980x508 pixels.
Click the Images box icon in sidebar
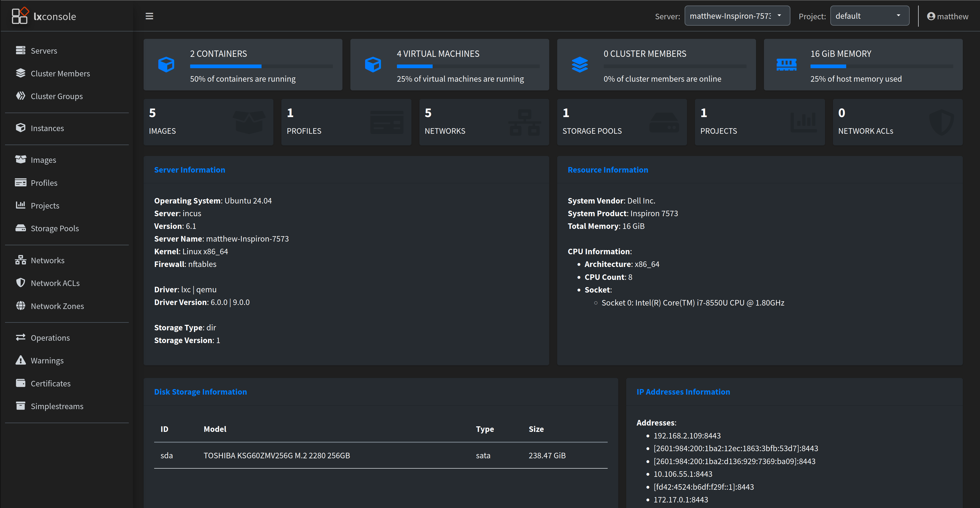(21, 160)
